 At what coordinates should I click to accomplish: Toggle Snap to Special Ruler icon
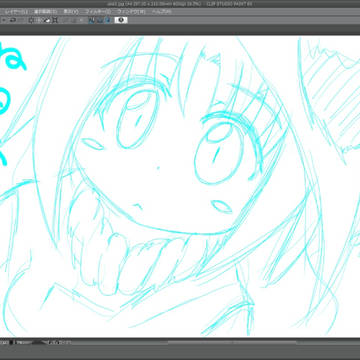click(99, 20)
